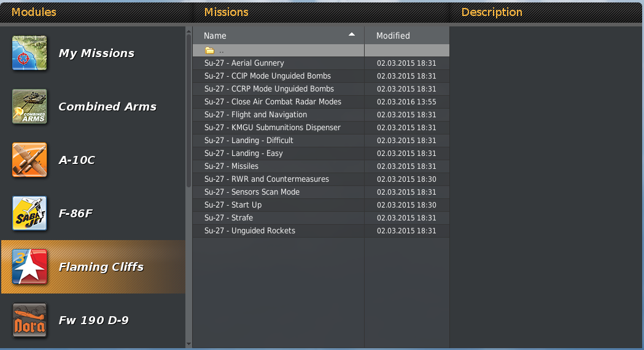644x350 pixels.
Task: Click the Combined Arms tank icon
Action: click(29, 107)
